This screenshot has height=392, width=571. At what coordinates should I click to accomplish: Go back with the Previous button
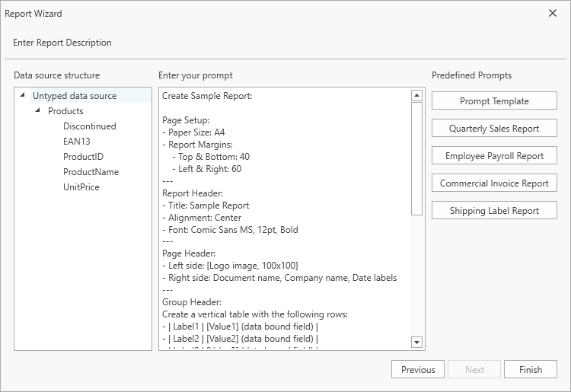(x=418, y=370)
